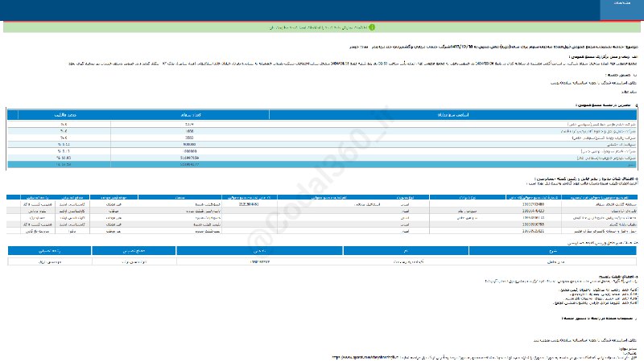Click the green info icon in the notice bar
Image resolution: width=644 pixels, height=362 pixels.
[372, 27]
